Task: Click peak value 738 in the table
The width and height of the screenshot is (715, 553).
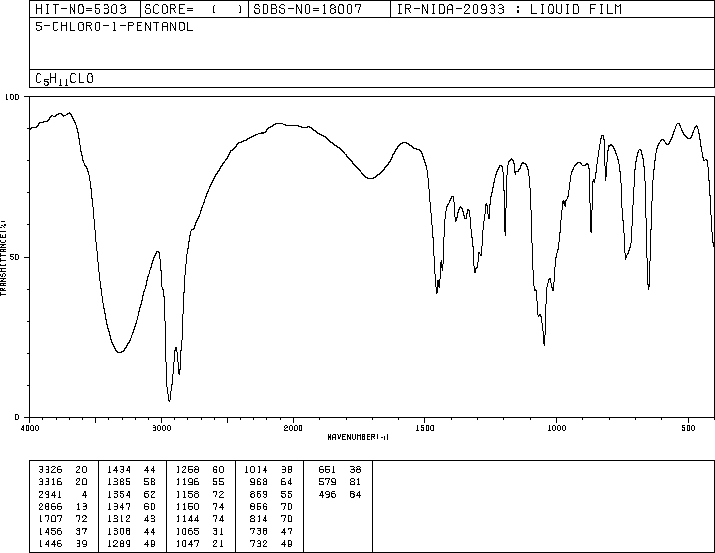Action: coord(259,532)
